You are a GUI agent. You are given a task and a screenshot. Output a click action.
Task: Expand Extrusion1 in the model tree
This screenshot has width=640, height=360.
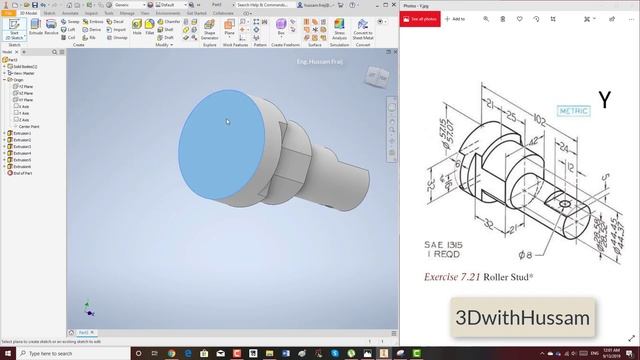(4, 133)
